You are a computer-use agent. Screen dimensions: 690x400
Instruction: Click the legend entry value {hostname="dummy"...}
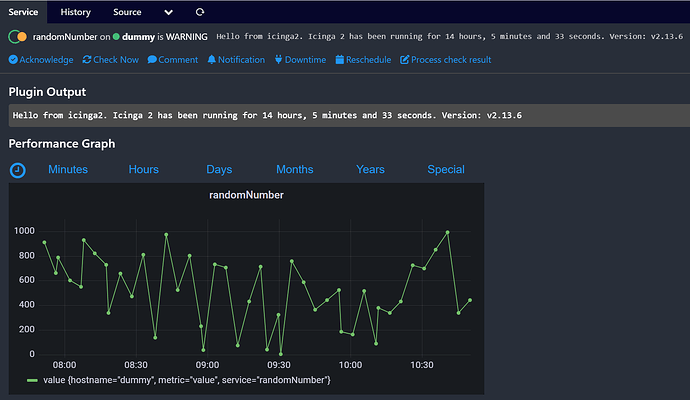(x=187, y=380)
